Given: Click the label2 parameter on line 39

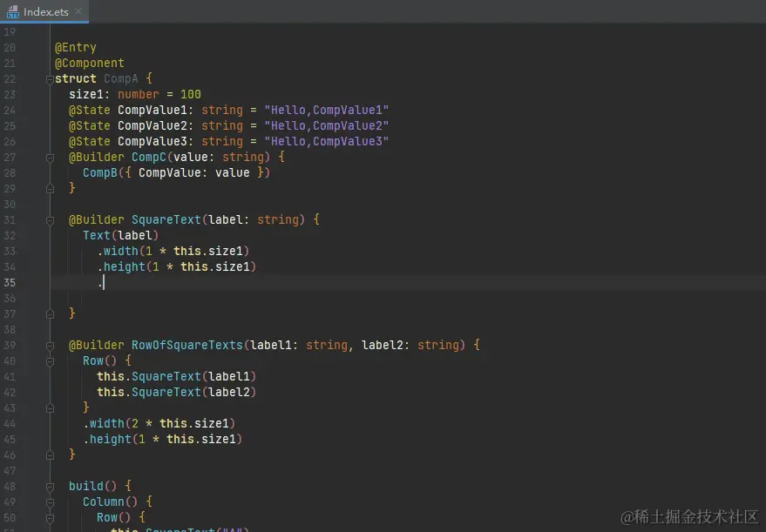Looking at the screenshot, I should tap(383, 345).
